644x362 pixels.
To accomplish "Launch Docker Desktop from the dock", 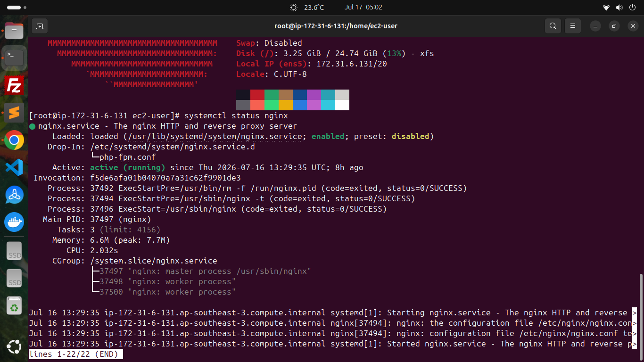I will (x=14, y=222).
